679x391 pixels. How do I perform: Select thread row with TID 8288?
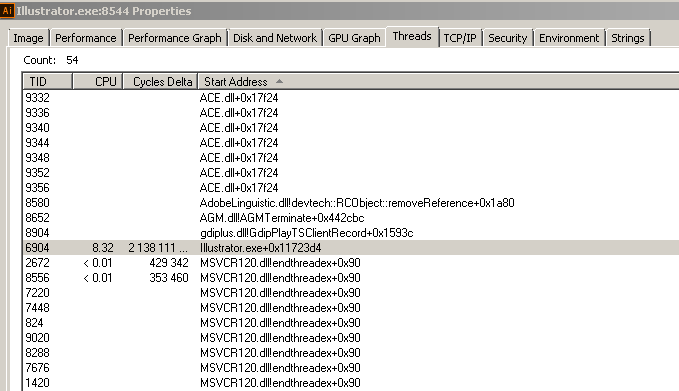point(351,353)
